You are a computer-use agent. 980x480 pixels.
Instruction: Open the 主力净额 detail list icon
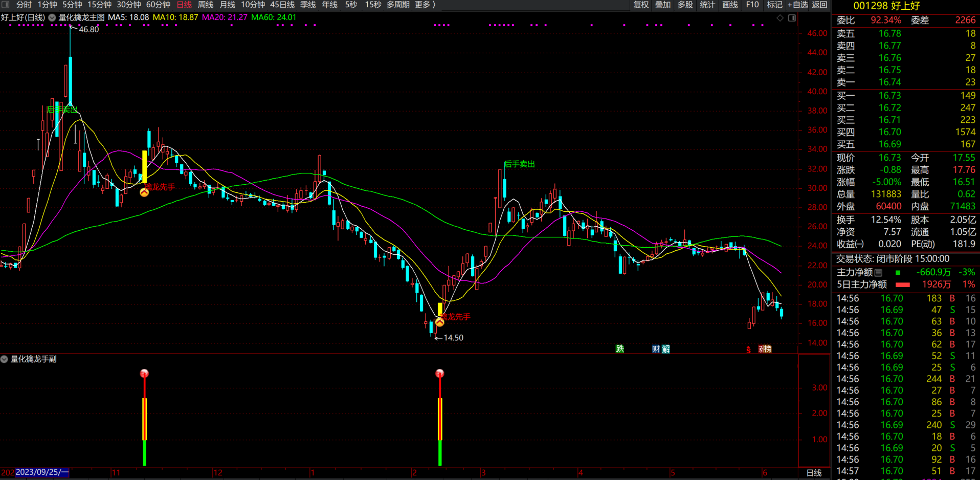pyautogui.click(x=878, y=273)
